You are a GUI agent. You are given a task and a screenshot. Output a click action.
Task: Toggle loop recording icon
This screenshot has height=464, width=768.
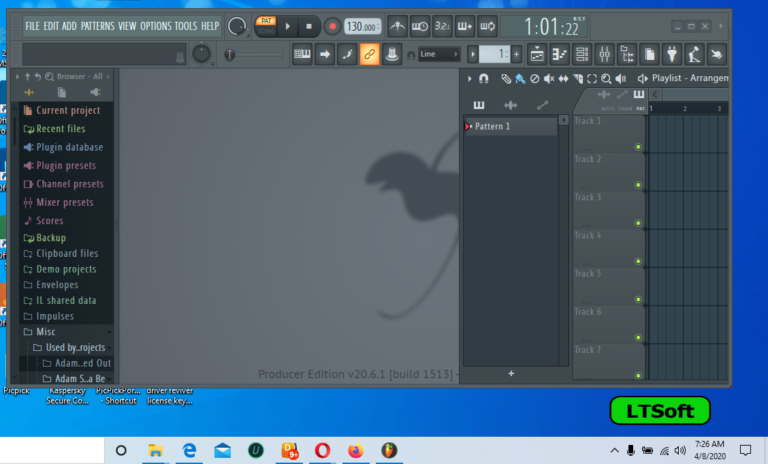[487, 26]
